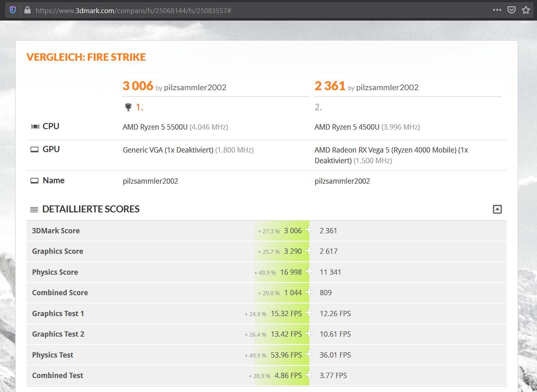Screen dimensions: 537x392
Task: Expand the plus in the Graphics Test 2 row
Action: point(309,333)
